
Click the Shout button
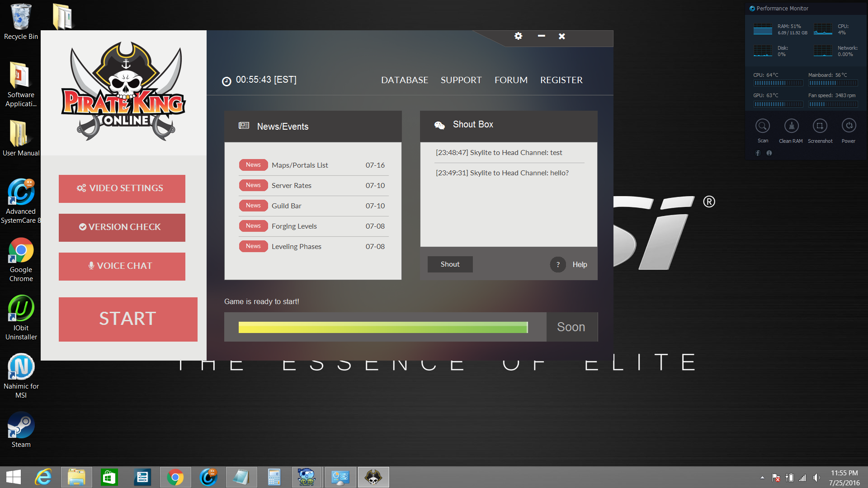[x=450, y=264]
